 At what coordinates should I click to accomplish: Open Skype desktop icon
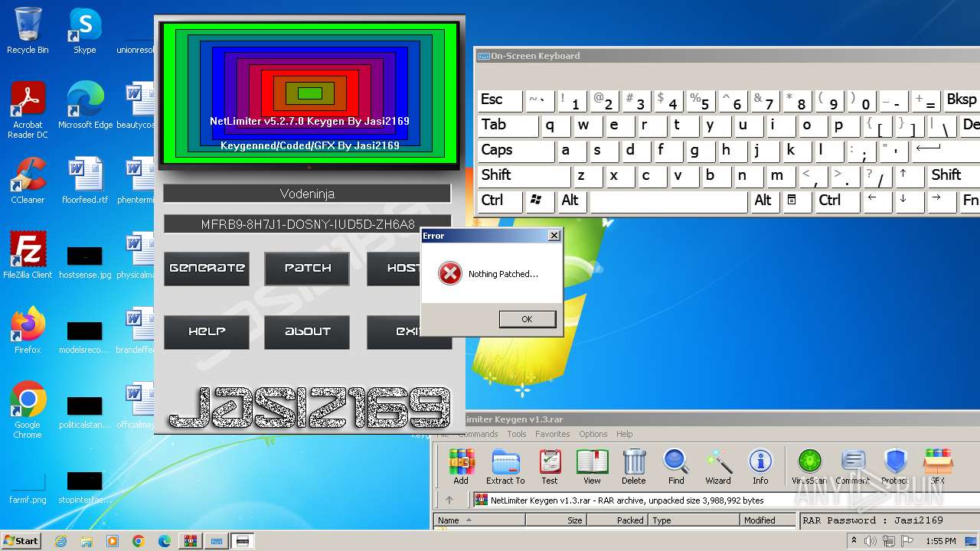(x=84, y=31)
